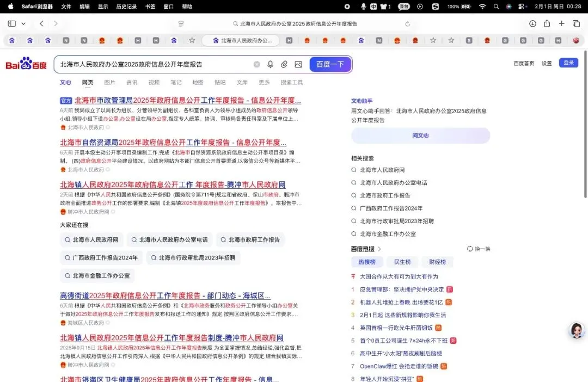588x382 pixels.
Task: Open image search via the picture icon
Action: coord(298,64)
